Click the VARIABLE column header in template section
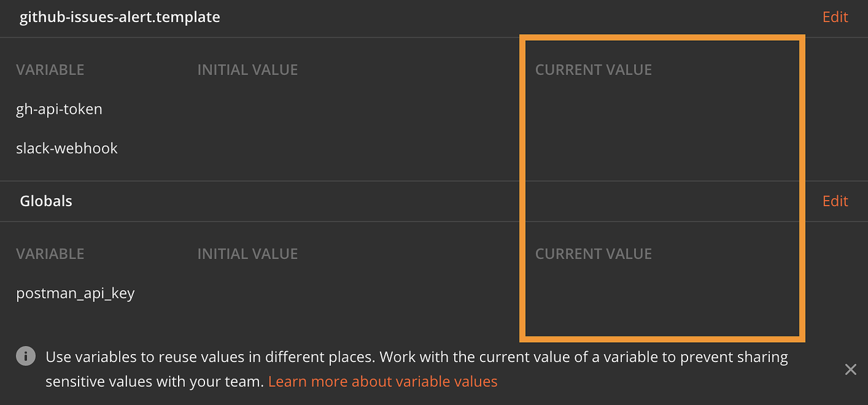Image resolution: width=868 pixels, height=405 pixels. [50, 69]
